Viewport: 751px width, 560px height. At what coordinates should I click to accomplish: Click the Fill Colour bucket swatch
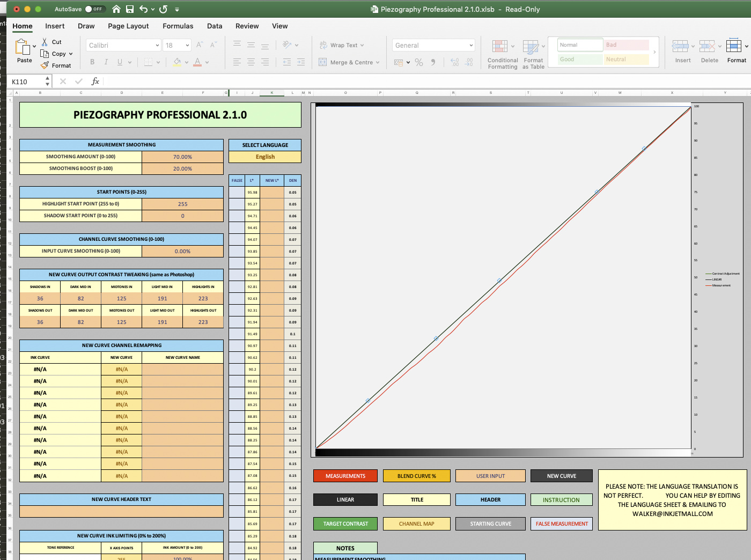[x=177, y=62]
